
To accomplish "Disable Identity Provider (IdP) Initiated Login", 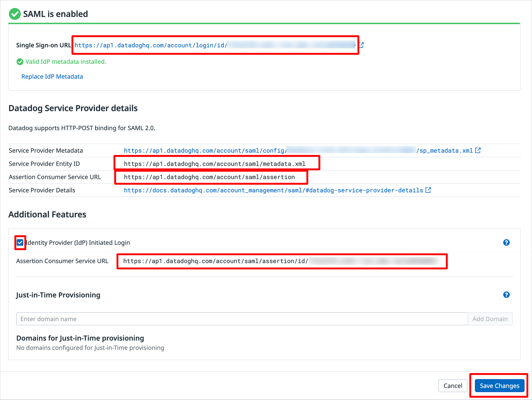I will point(20,242).
